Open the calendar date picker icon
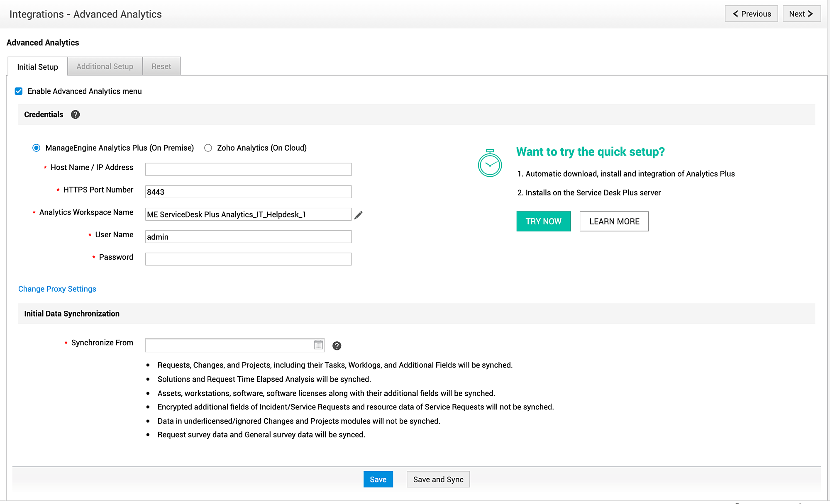The height and width of the screenshot is (504, 830). click(318, 345)
